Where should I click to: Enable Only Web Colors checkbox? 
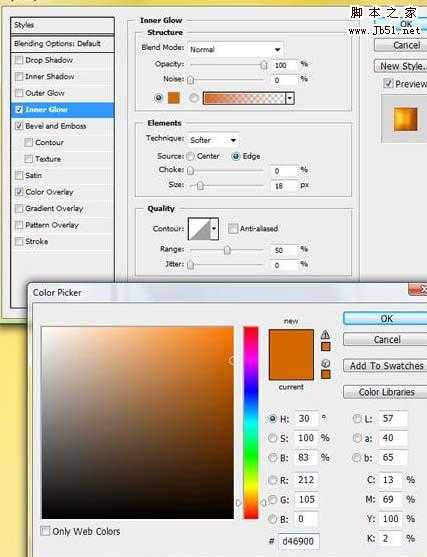click(45, 531)
